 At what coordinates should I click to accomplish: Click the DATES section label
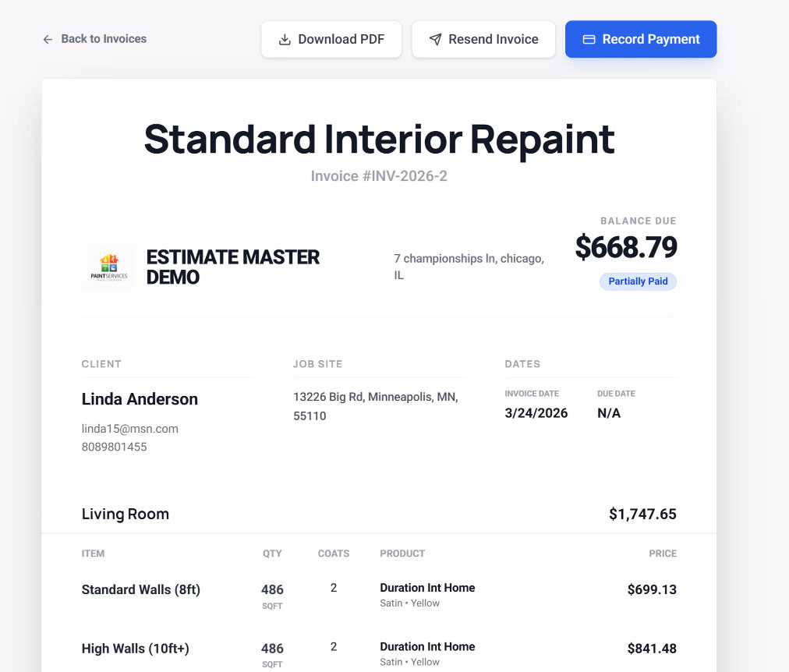(522, 364)
